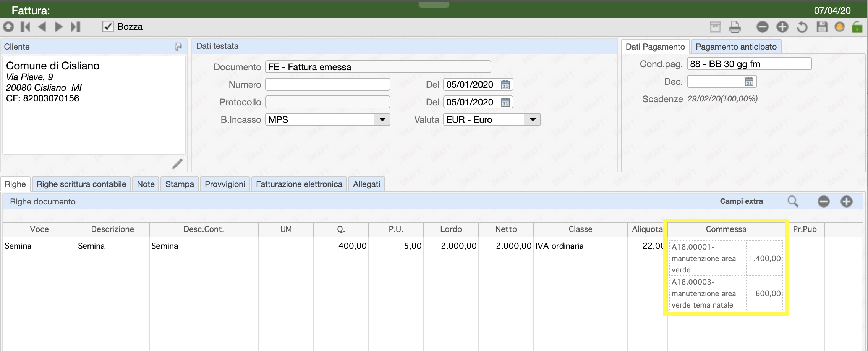The width and height of the screenshot is (868, 351).
Task: Save the invoice with floppy disk icon
Action: 822,27
